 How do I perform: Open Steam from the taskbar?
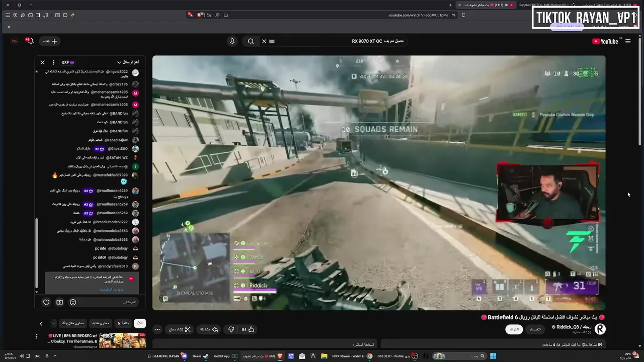[x=200, y=356]
